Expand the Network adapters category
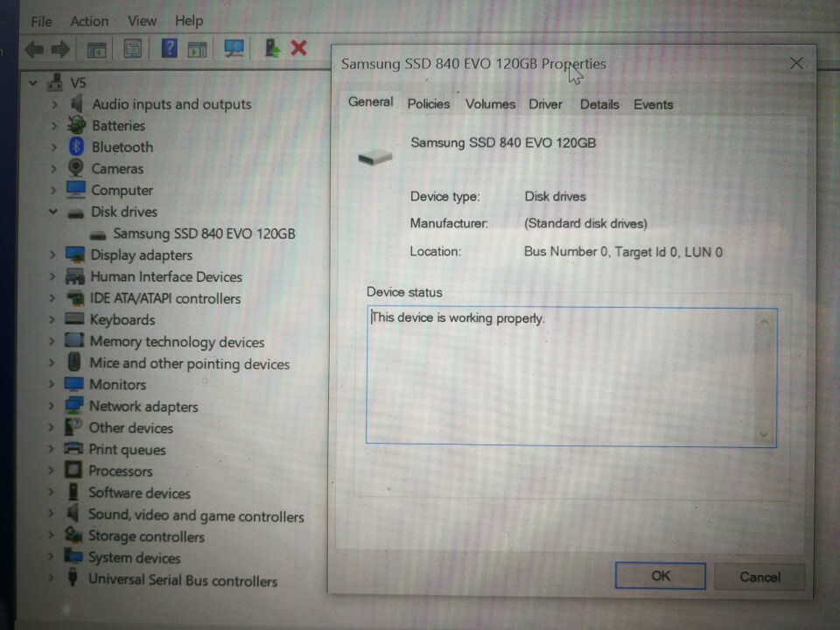This screenshot has width=840, height=630. click(52, 405)
